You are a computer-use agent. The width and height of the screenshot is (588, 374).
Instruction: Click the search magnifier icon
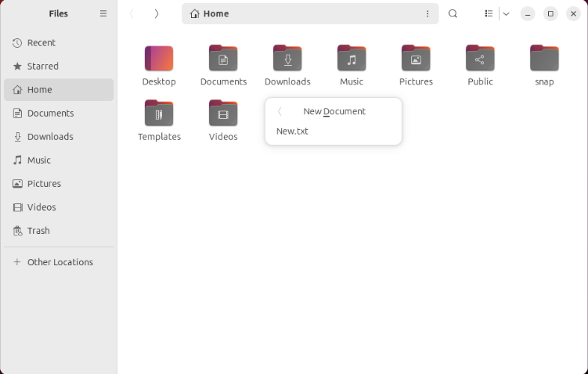(x=453, y=14)
